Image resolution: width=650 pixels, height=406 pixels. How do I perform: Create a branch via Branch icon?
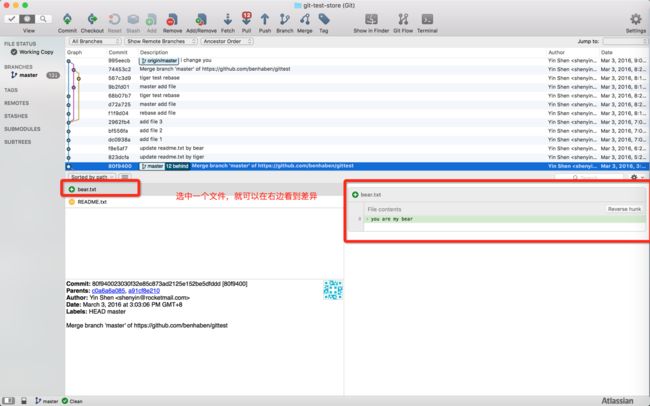pyautogui.click(x=284, y=19)
